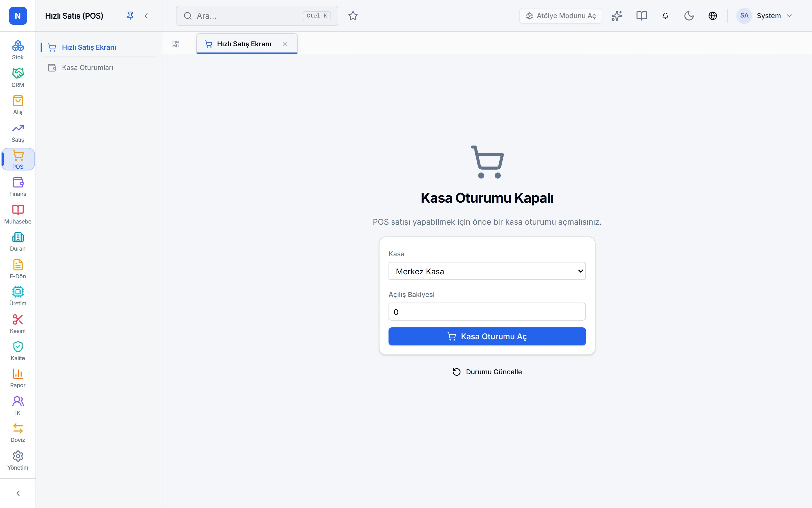Open the Döviz currency module
This screenshot has height=508, width=812.
[18, 433]
